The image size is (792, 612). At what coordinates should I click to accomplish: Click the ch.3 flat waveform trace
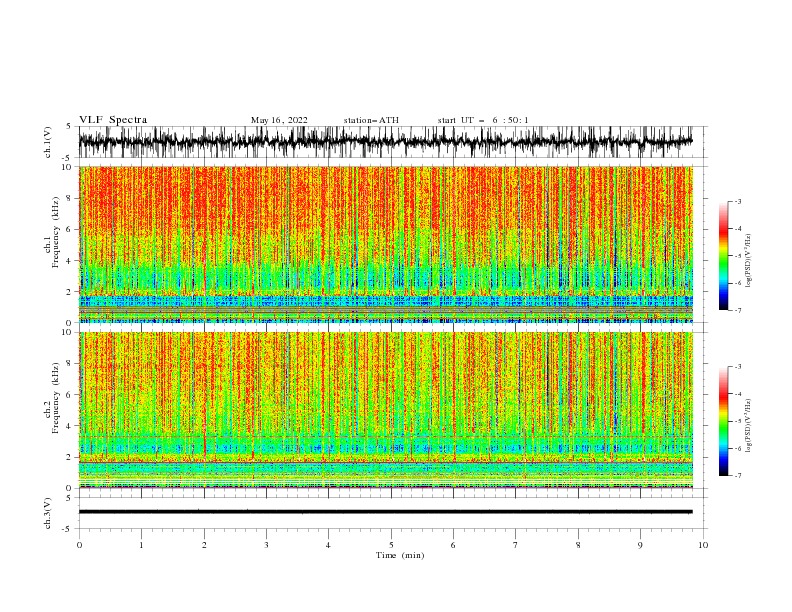click(385, 512)
